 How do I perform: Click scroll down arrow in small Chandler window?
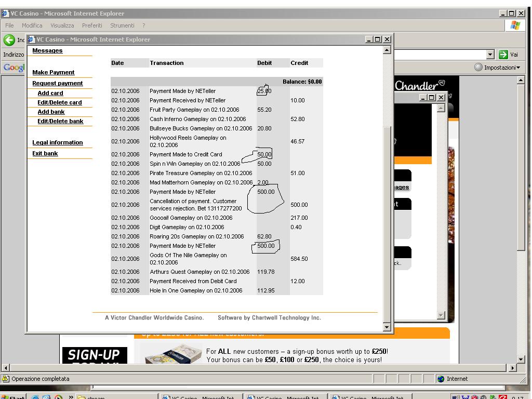[x=441, y=315]
